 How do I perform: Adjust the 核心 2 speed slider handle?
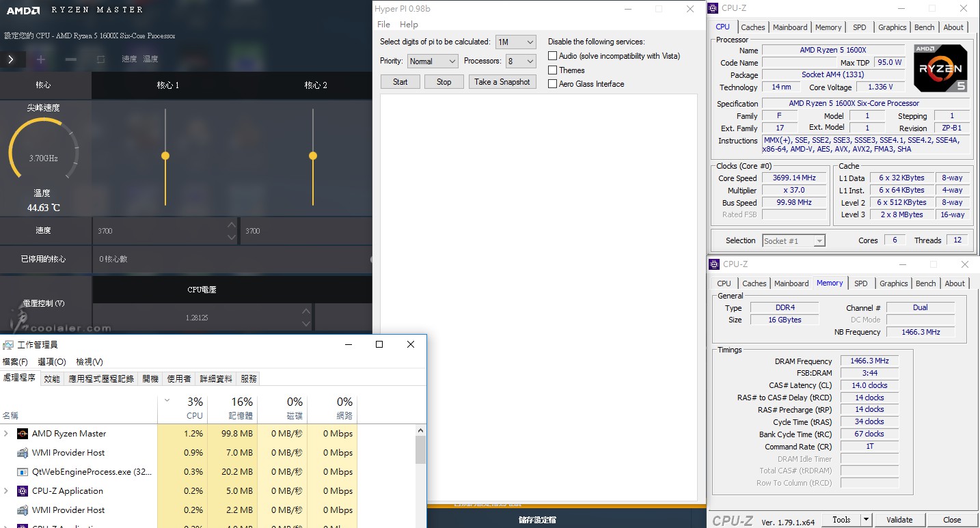(x=313, y=156)
